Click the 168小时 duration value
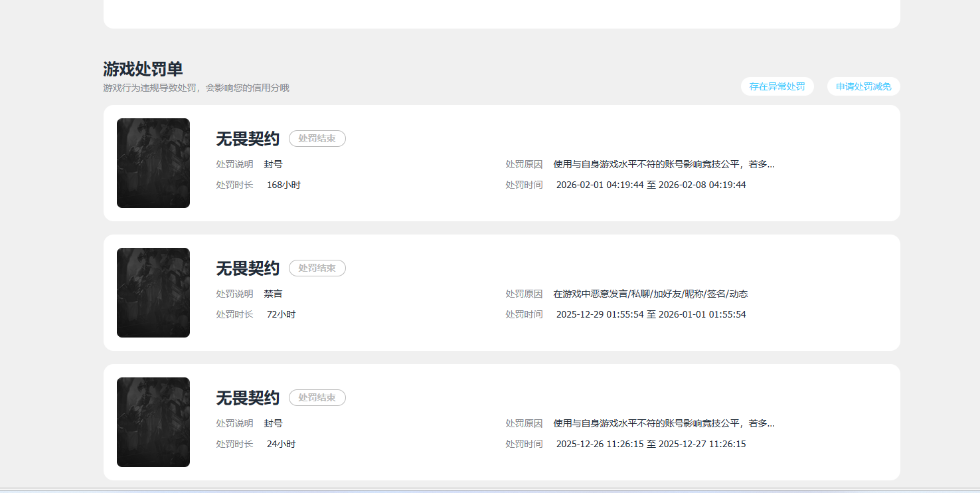 pyautogui.click(x=284, y=185)
